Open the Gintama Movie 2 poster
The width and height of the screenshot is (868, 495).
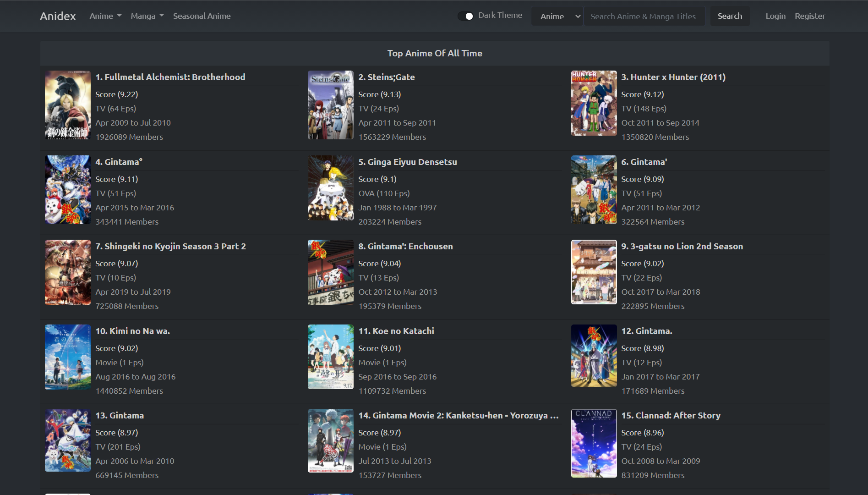(x=331, y=440)
